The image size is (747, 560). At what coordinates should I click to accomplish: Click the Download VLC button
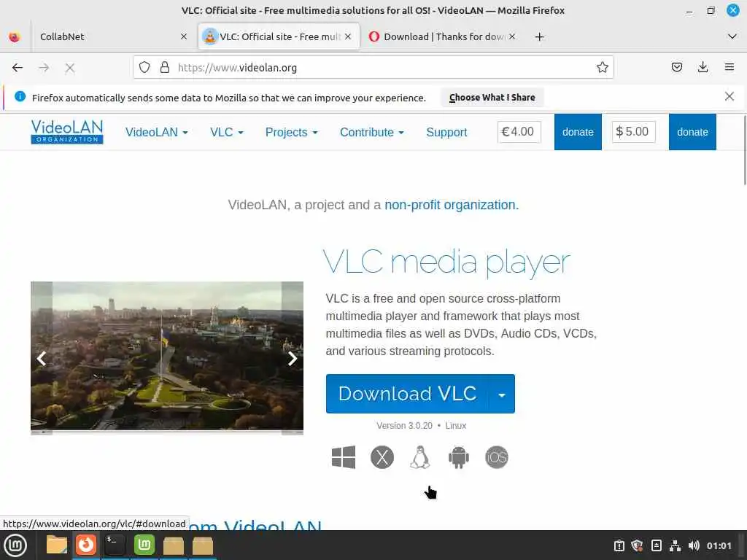coord(407,394)
